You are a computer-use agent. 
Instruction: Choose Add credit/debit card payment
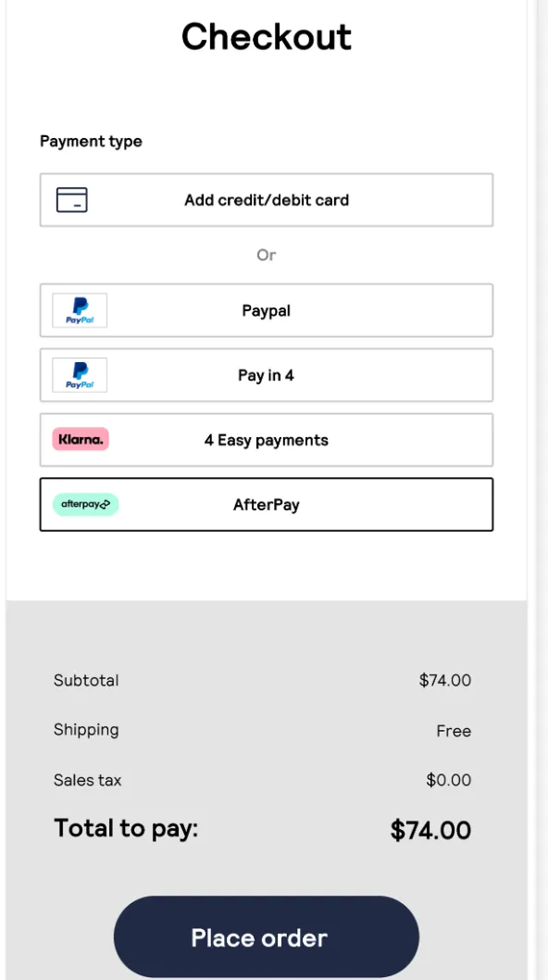267,200
